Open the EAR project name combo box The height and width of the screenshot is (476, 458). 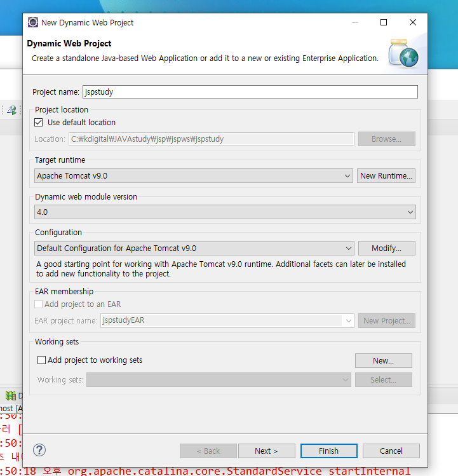227,320
